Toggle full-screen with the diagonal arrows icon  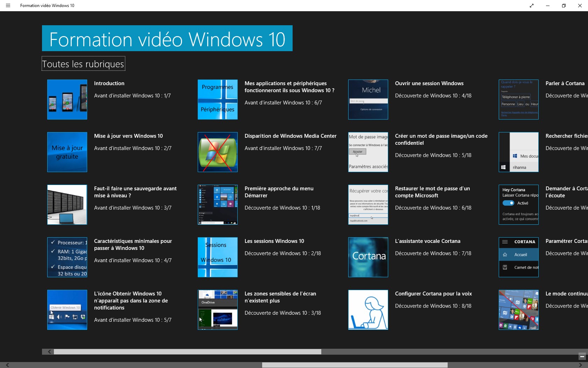532,6
